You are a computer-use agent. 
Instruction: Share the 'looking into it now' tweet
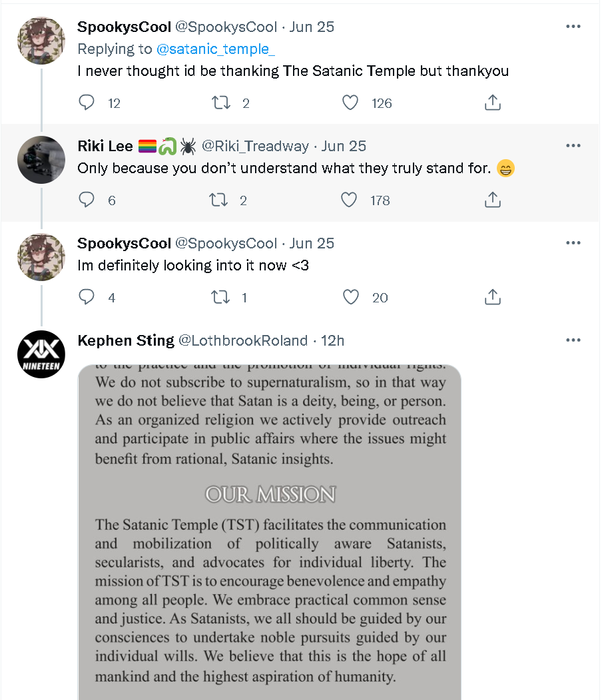click(493, 297)
